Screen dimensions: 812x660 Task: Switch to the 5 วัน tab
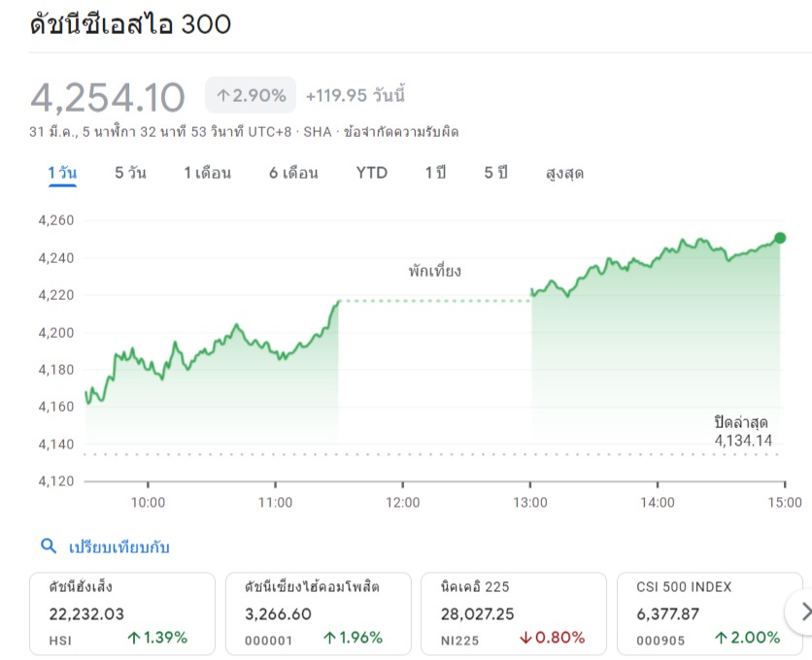coord(130,173)
